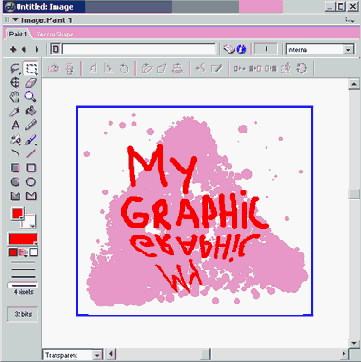
Task: Click the Lighten effect icon
Action: click(x=255, y=69)
